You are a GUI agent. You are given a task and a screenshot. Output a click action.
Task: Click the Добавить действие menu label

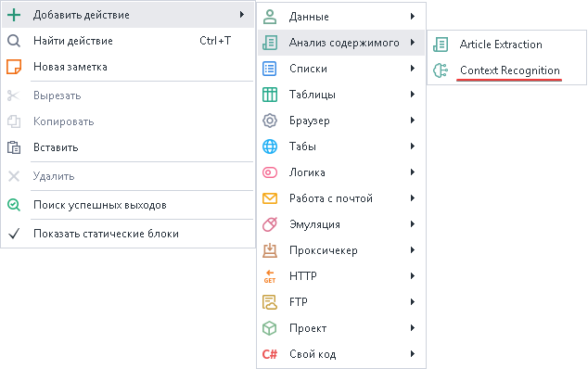(x=82, y=15)
